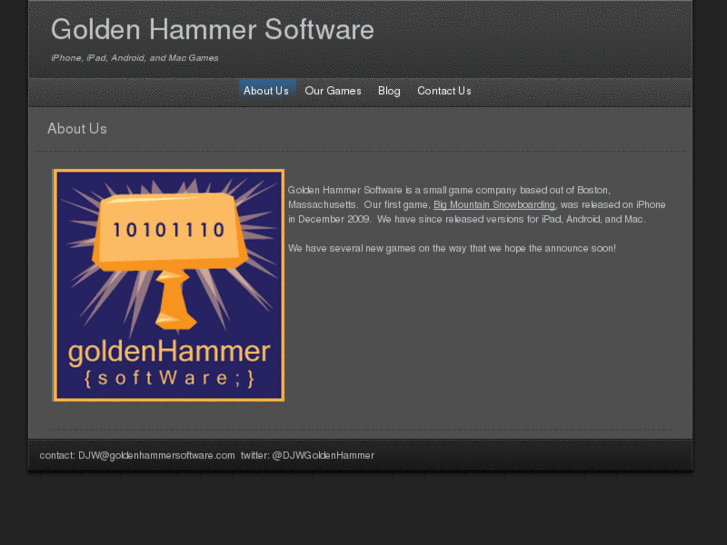Click the paragraph starting "We have several new games"

[452, 248]
